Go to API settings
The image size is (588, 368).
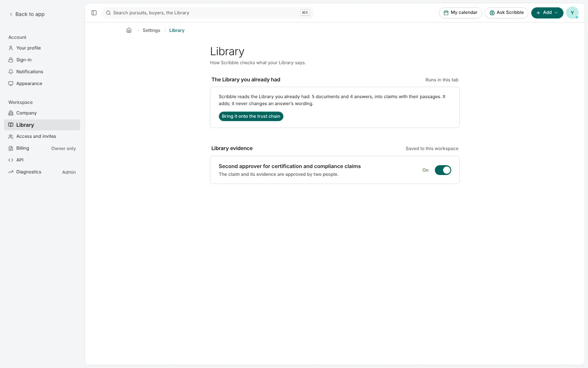click(x=42, y=160)
